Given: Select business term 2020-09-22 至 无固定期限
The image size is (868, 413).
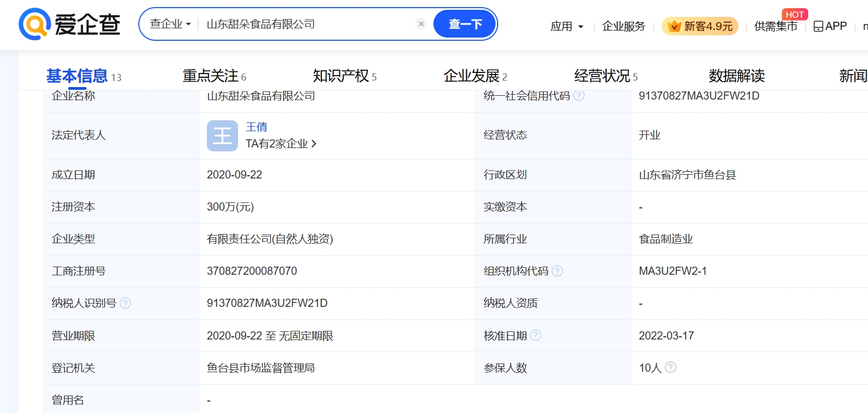Looking at the screenshot, I should click(270, 336).
